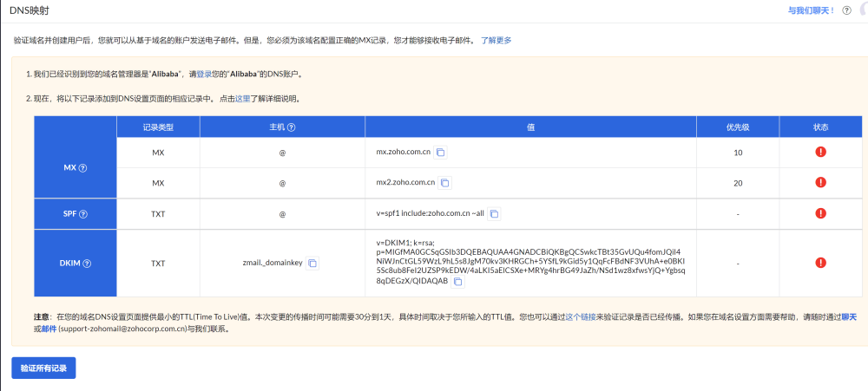The image size is (868, 391).
Task: Click error status icon for DKIM row
Action: (x=820, y=263)
